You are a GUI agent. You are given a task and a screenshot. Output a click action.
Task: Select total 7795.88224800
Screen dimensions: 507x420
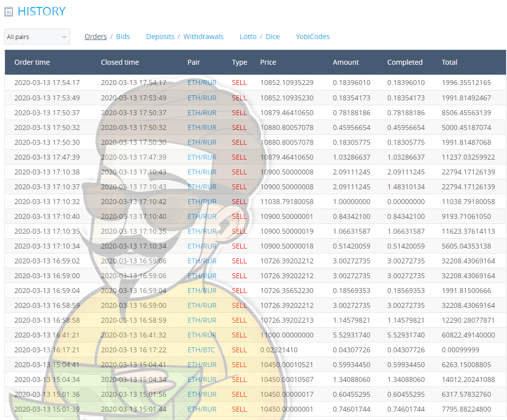[466, 409]
